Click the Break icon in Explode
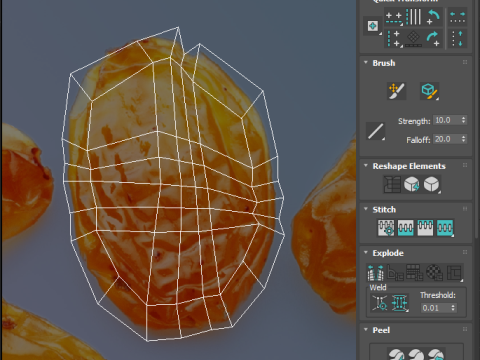480x360 pixels. coord(375,273)
